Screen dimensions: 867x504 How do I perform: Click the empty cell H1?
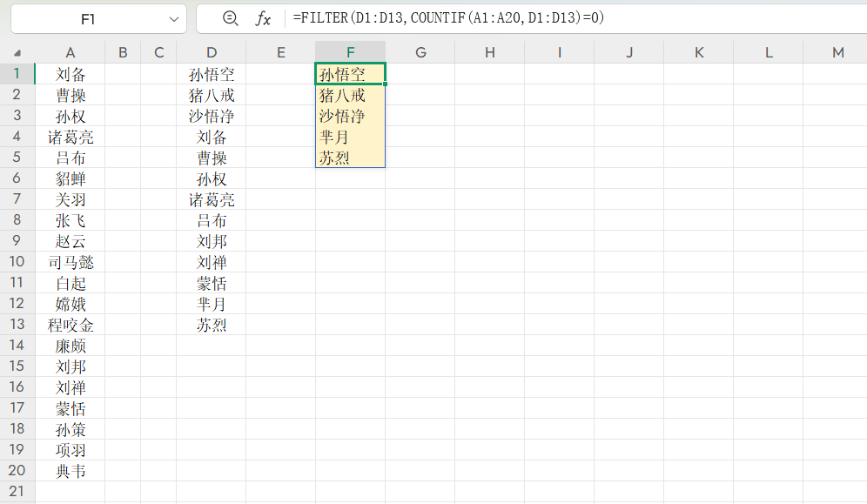pos(489,74)
